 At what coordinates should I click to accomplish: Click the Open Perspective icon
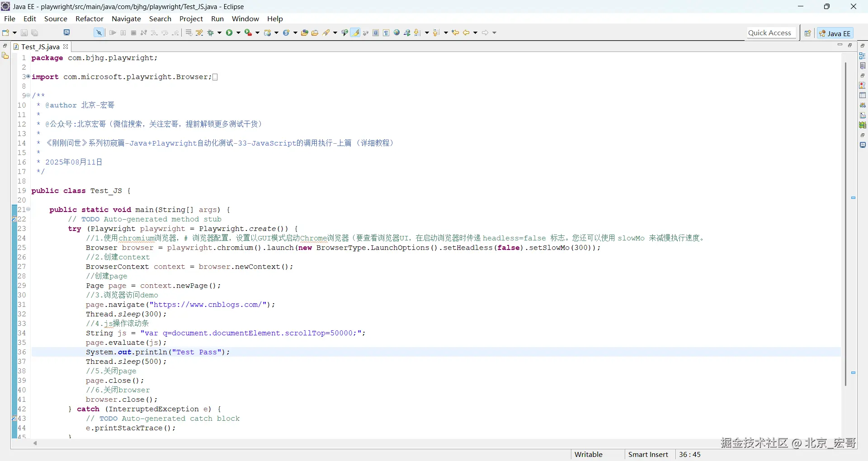[x=807, y=33]
